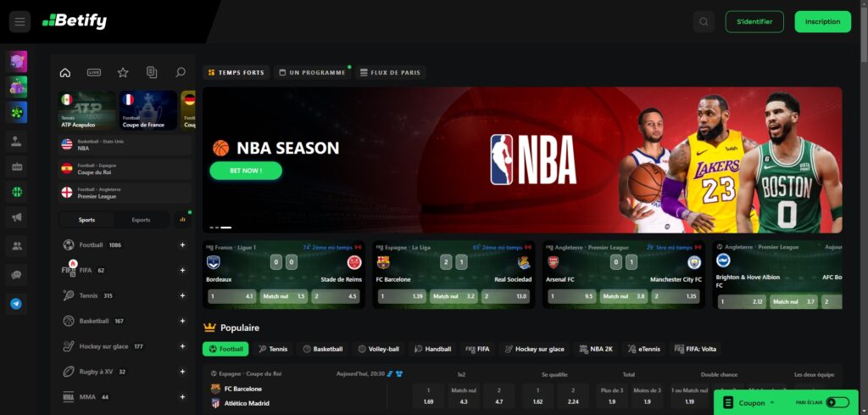Expand the FIFA sport list

point(183,271)
